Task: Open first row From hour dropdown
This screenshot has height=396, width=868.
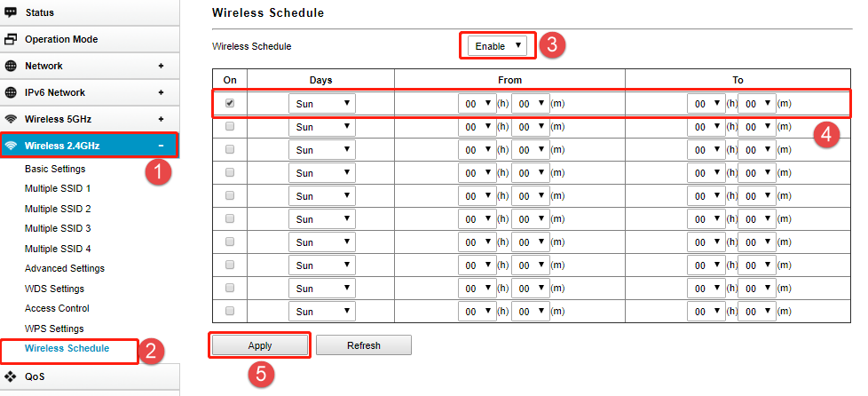Action: point(477,104)
